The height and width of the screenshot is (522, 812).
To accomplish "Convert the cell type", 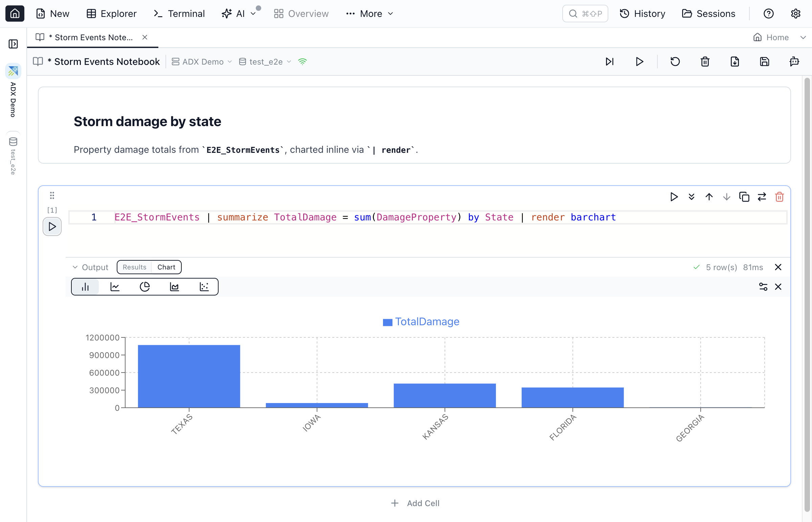I will (x=762, y=197).
